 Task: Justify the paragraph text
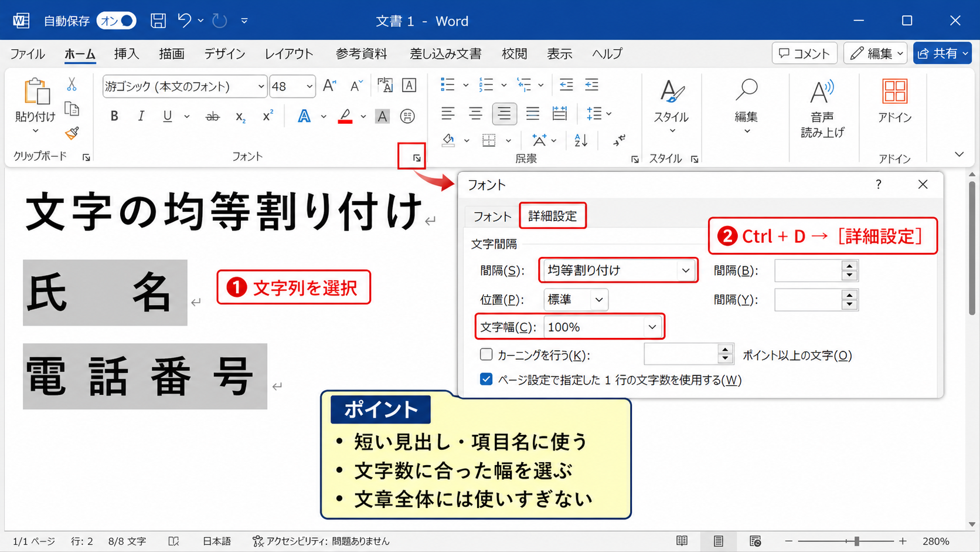coord(532,113)
